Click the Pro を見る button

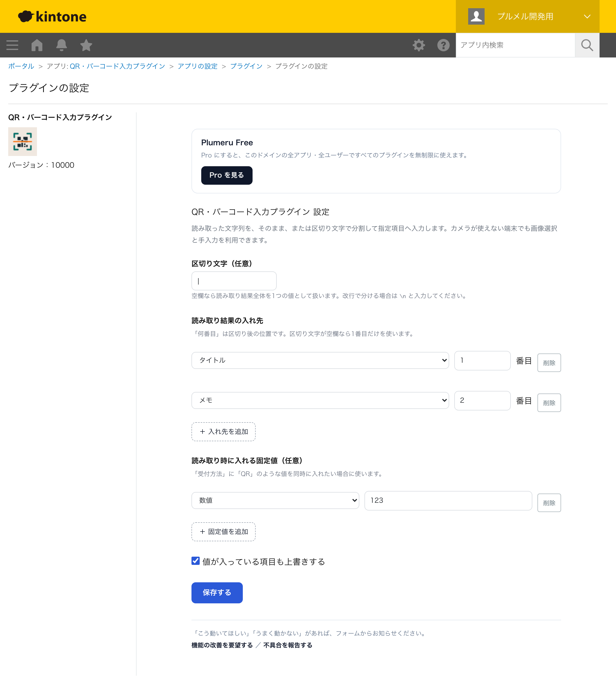tap(227, 175)
